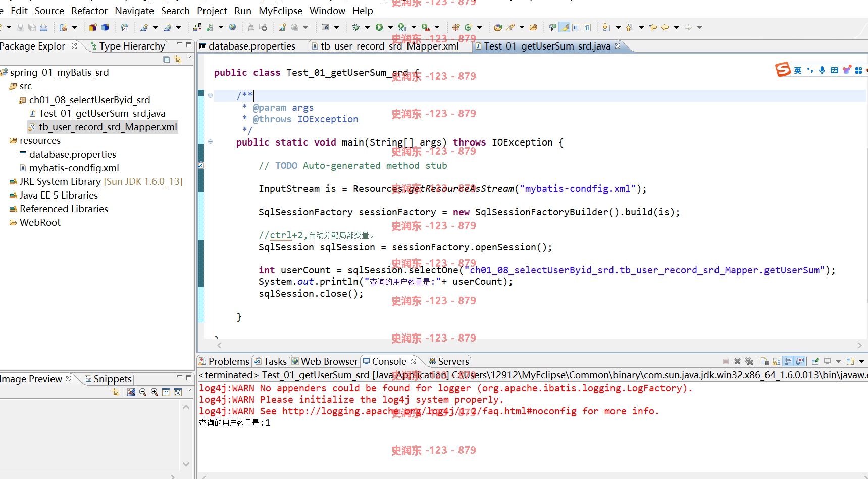
Task: Open Run button dropdown arrow
Action: [x=390, y=27]
